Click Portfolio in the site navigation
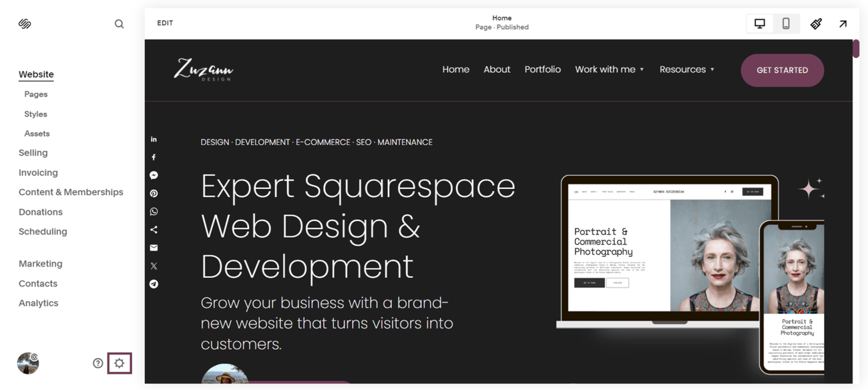This screenshot has width=868, height=390. coord(542,69)
